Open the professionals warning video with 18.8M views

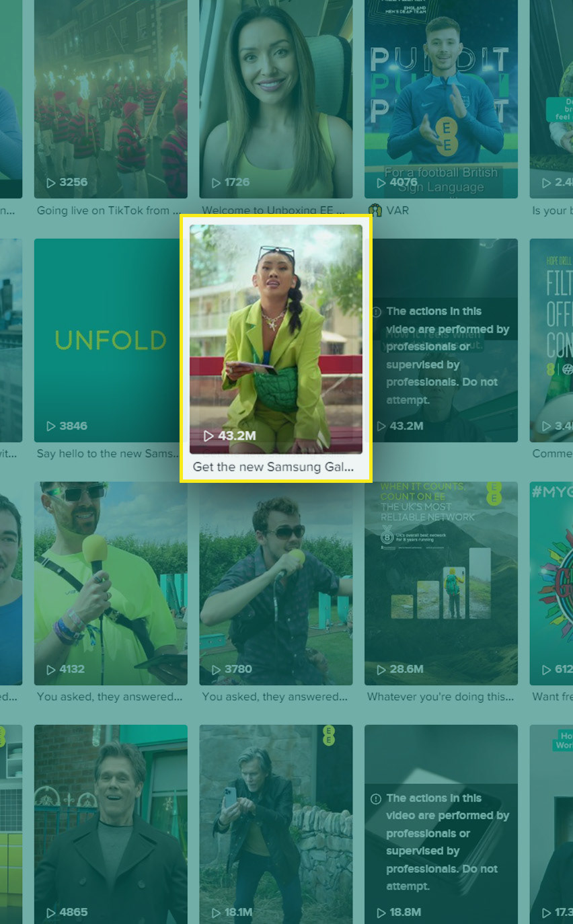441,824
